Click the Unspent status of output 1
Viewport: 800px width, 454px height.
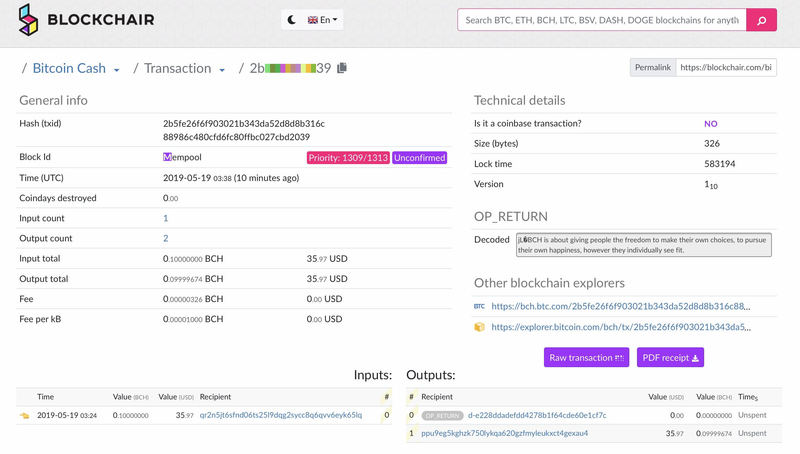(752, 433)
